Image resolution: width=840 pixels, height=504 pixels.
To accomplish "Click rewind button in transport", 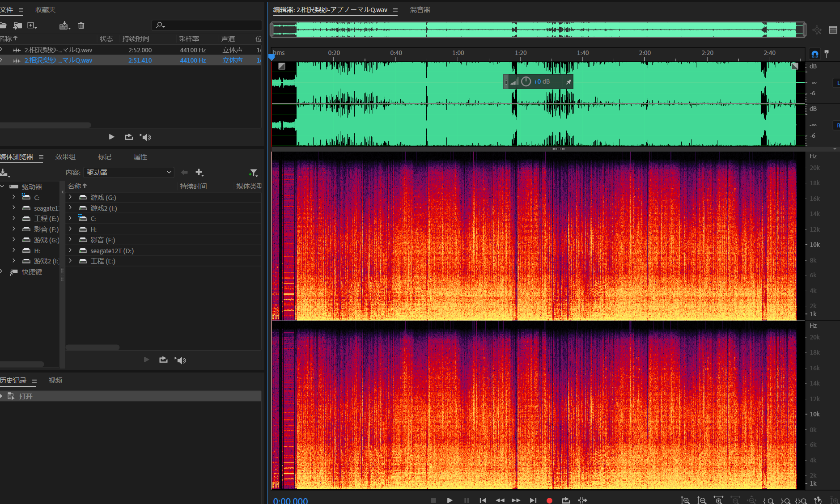I will (x=500, y=500).
